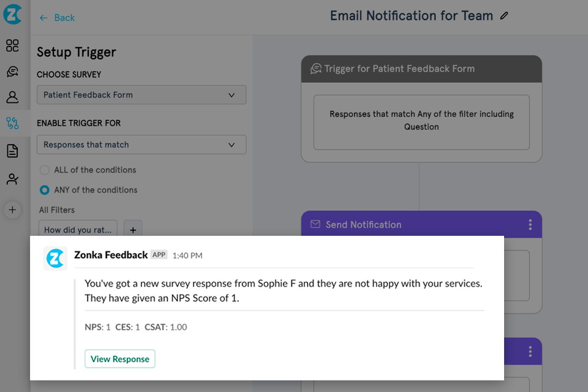This screenshot has width=588, height=392.
Task: Open the contacts person icon
Action: (x=12, y=97)
